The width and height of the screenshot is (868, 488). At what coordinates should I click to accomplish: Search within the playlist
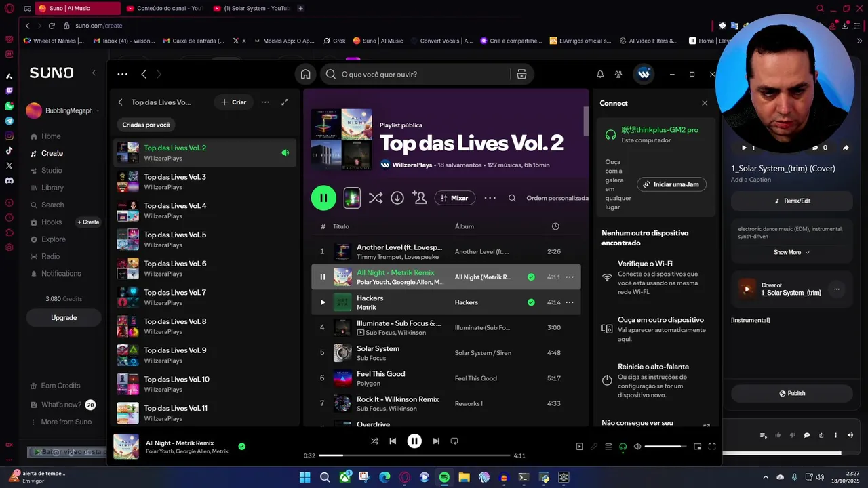(x=512, y=198)
